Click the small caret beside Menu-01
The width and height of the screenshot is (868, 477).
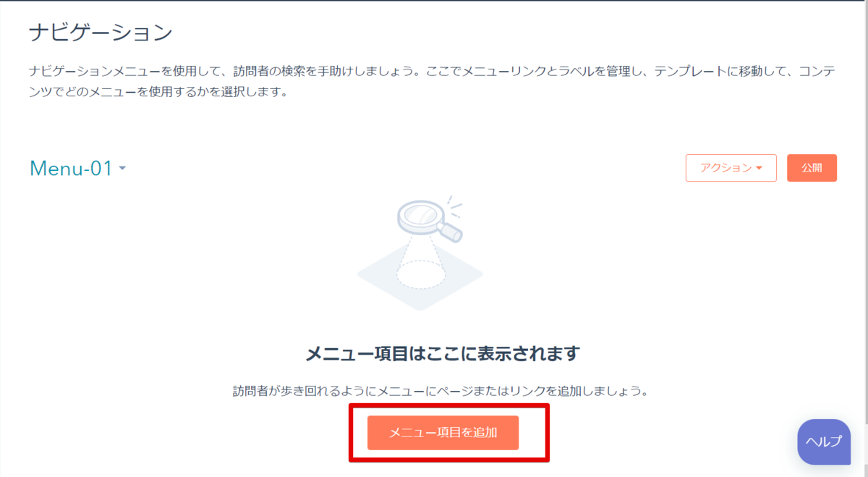pos(122,169)
